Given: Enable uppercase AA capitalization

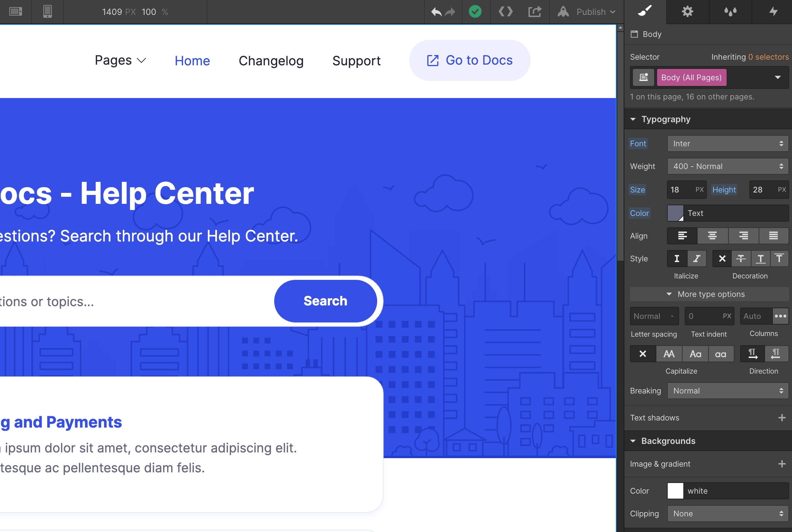Looking at the screenshot, I should click(x=669, y=354).
